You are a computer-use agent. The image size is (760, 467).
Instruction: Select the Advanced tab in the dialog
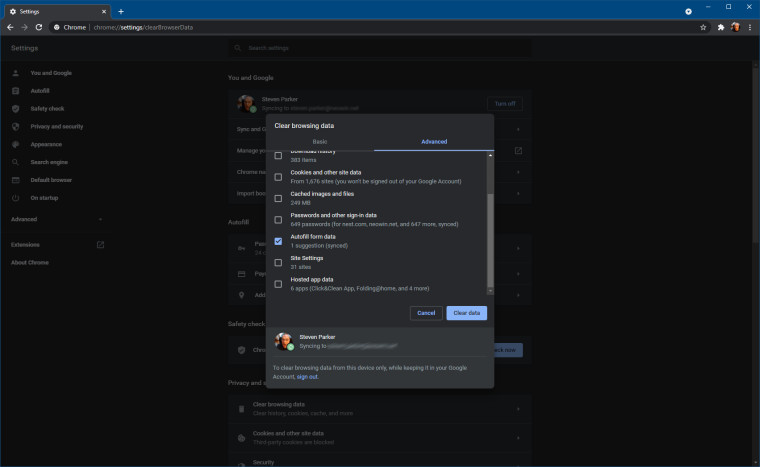(434, 142)
